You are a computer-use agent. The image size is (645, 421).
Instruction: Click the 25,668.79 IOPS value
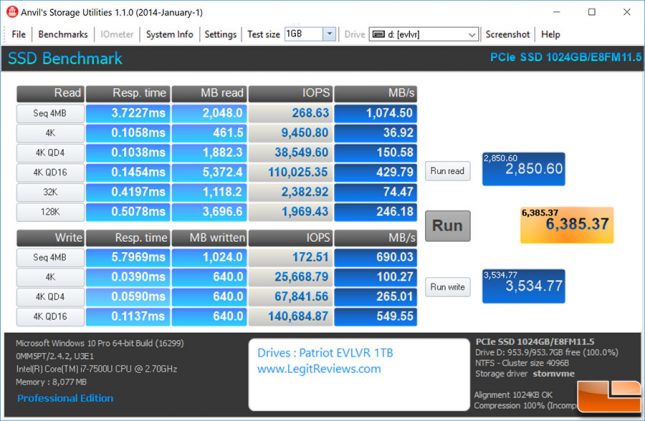click(x=290, y=277)
